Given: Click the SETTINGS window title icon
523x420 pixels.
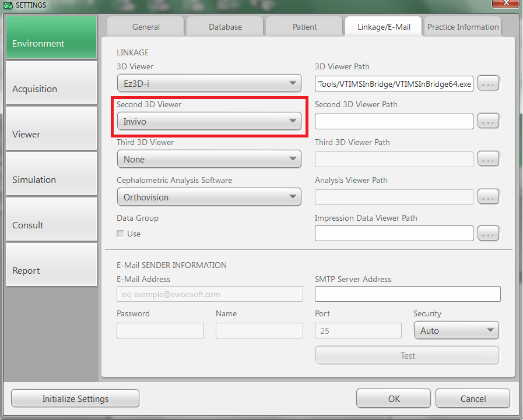Looking at the screenshot, I should coord(8,5).
